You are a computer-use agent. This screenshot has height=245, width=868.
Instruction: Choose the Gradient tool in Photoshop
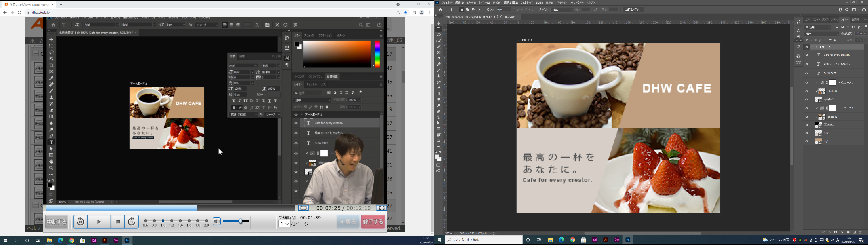439,94
